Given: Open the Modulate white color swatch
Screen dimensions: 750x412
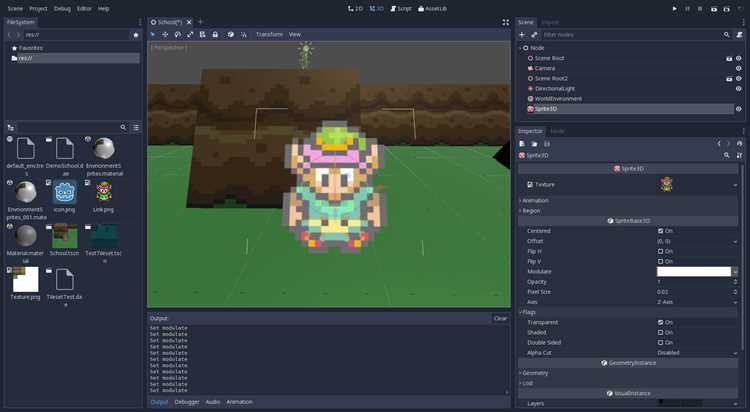Looking at the screenshot, I should click(694, 271).
